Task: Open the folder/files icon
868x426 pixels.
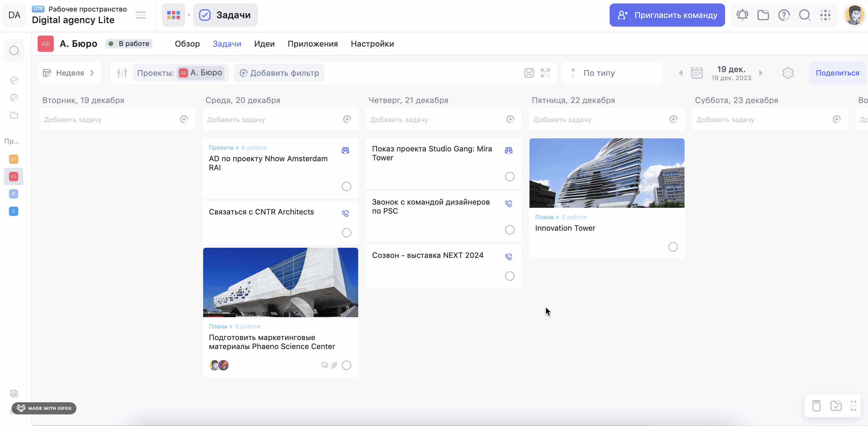Action: coord(763,15)
